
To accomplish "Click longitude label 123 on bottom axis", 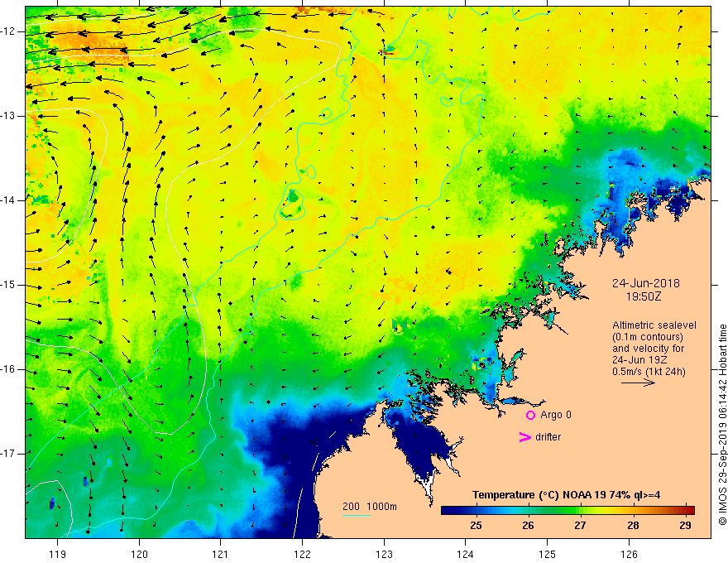I will (384, 554).
